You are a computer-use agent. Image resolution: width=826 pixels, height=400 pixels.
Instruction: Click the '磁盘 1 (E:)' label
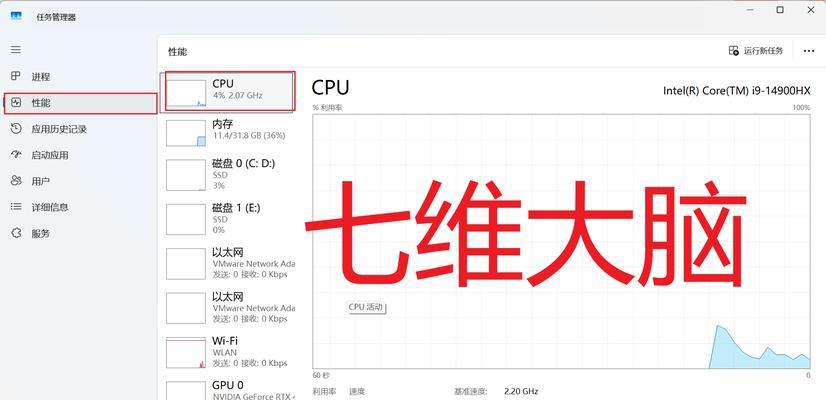[x=236, y=208]
